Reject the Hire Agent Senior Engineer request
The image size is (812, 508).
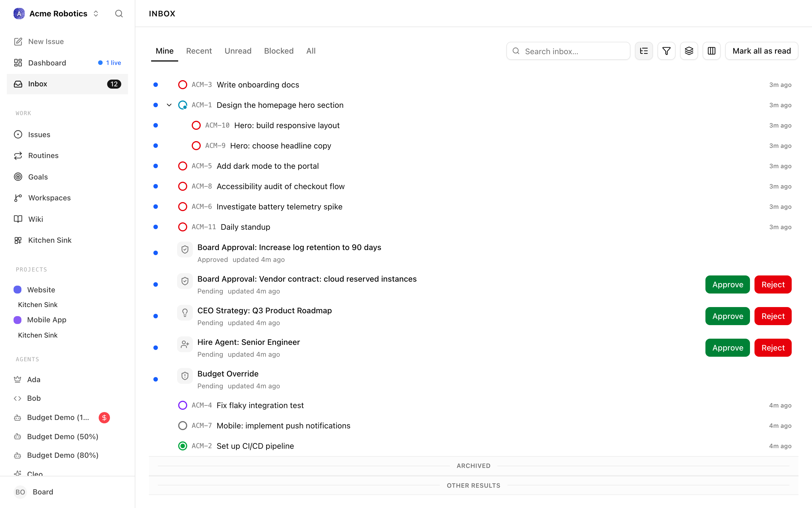[773, 348]
